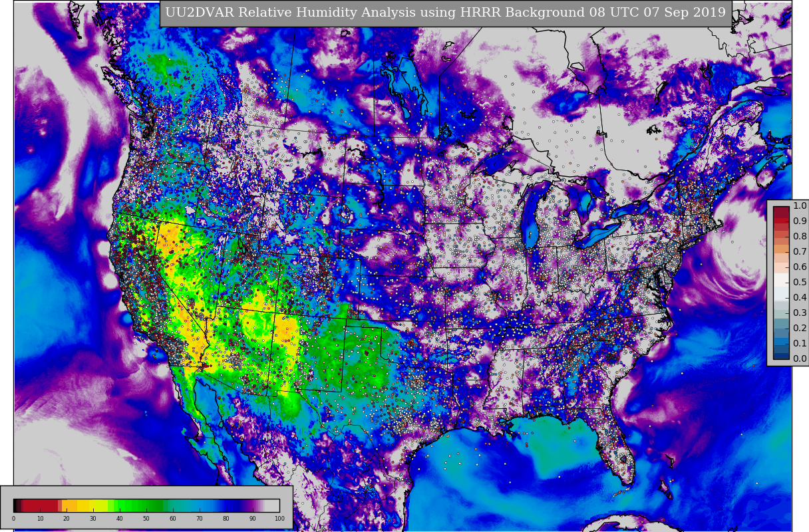Click the 0.2 label on right colorbar

pos(799,328)
